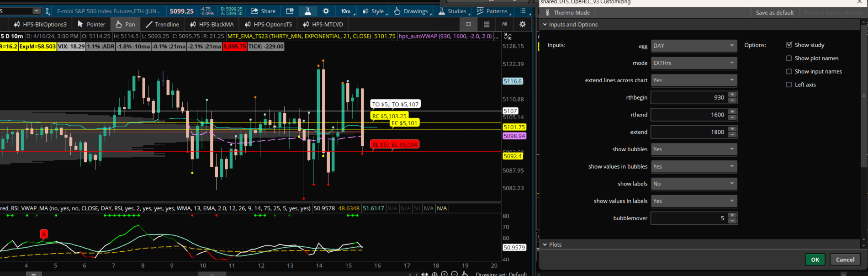The height and width of the screenshot is (276, 868).
Task: Open the agg DAY dropdown
Action: 693,46
